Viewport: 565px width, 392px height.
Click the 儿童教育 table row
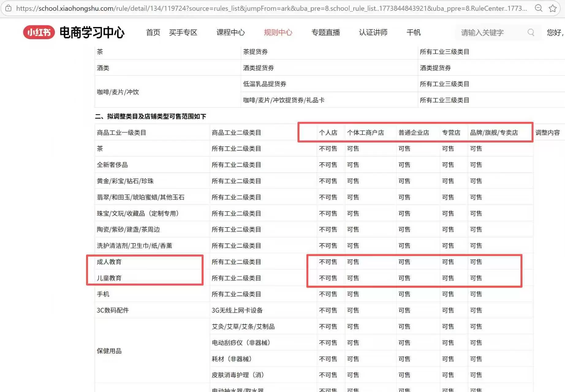pos(109,278)
